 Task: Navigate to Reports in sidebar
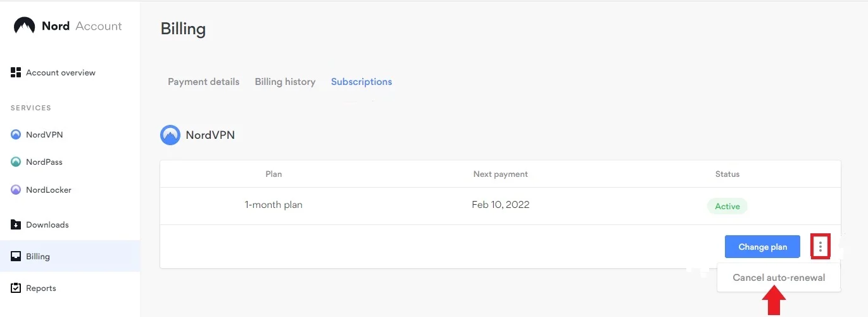pos(41,288)
